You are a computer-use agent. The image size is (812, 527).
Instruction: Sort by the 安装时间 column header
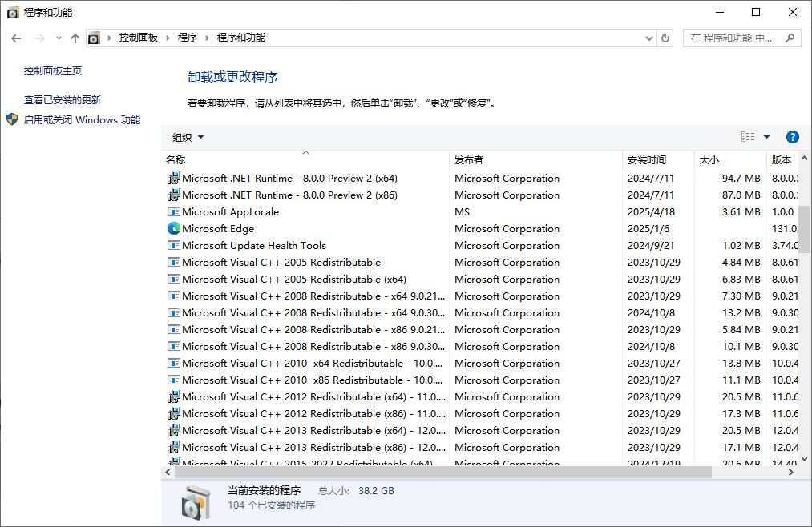[x=658, y=160]
